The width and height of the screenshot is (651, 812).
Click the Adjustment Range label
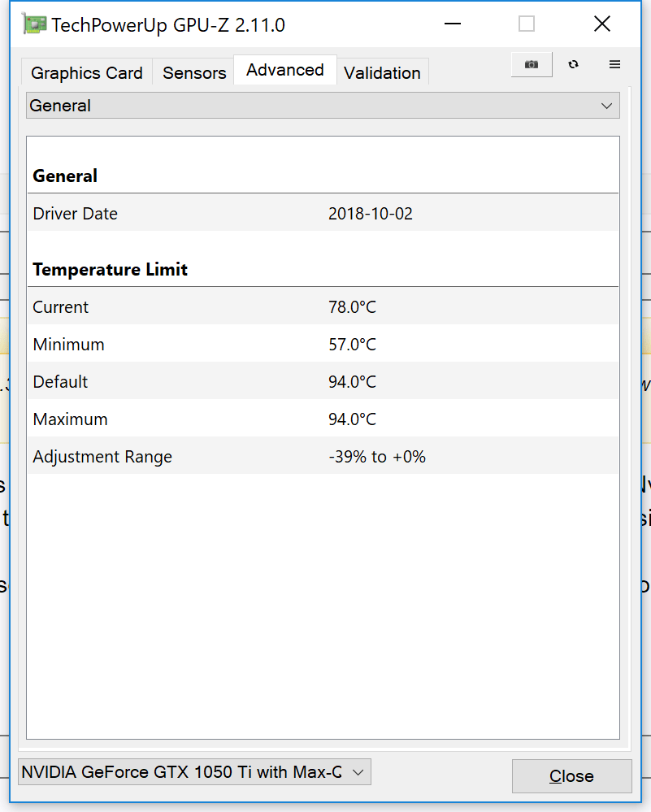pyautogui.click(x=102, y=457)
